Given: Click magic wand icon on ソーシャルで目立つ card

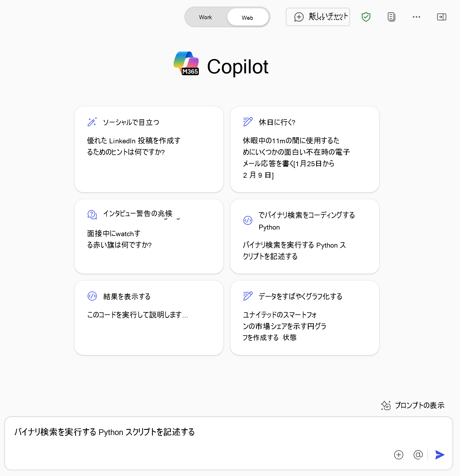Looking at the screenshot, I should pyautogui.click(x=92, y=122).
